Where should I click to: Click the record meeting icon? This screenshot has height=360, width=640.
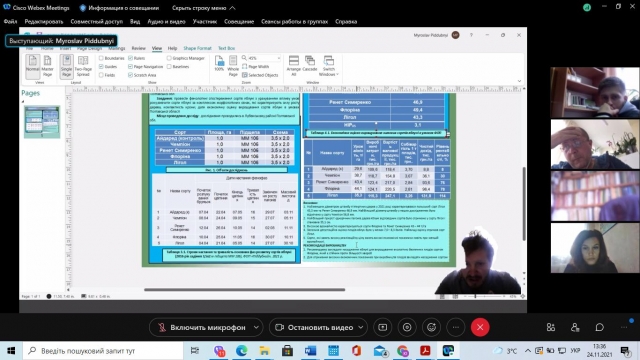(x=407, y=327)
